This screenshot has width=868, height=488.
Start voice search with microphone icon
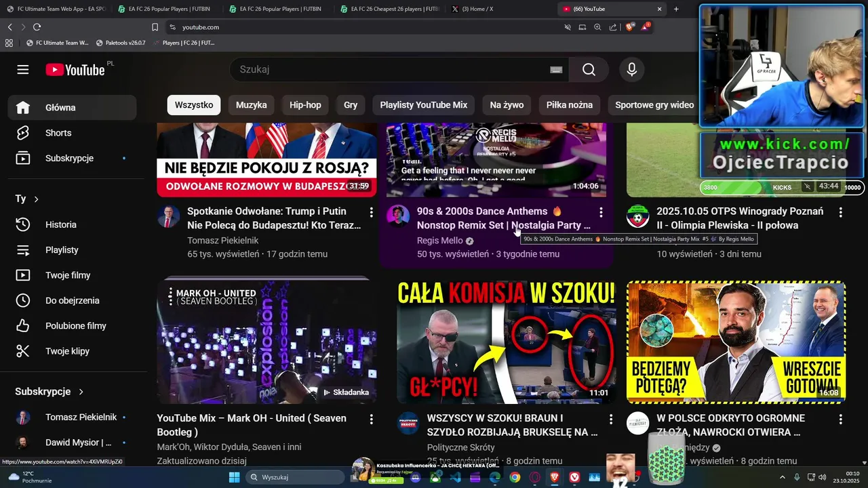[x=632, y=70]
